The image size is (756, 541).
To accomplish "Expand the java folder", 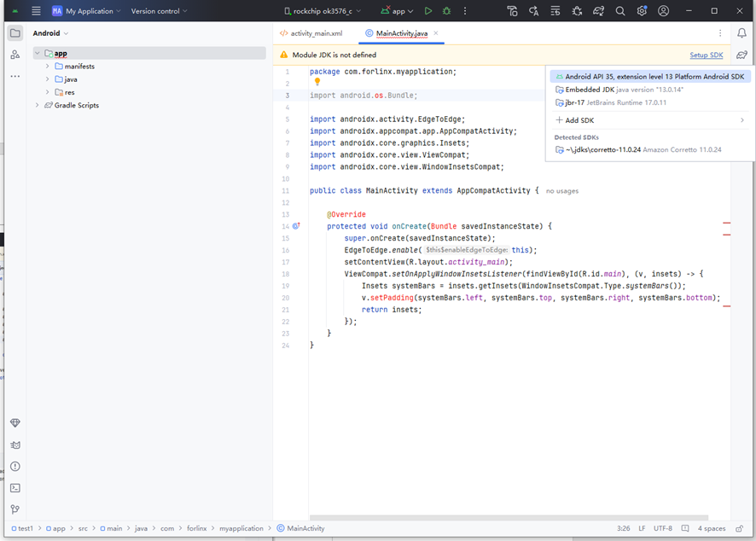I will pyautogui.click(x=47, y=79).
